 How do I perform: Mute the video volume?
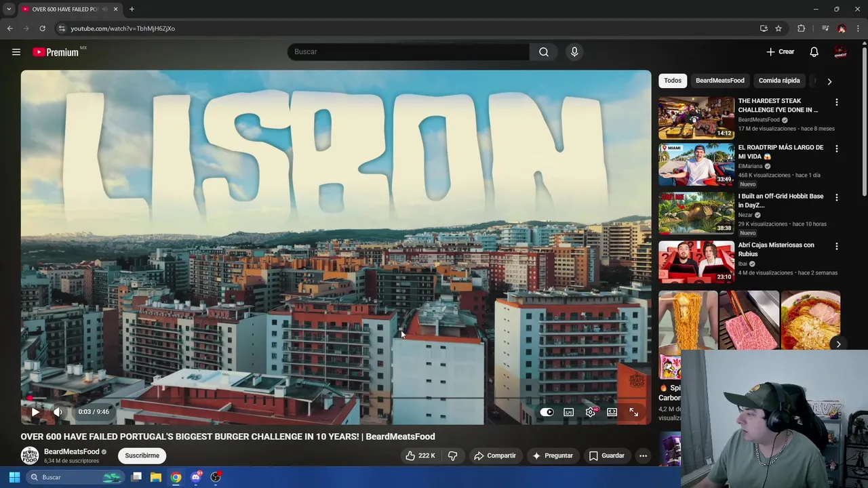(58, 412)
